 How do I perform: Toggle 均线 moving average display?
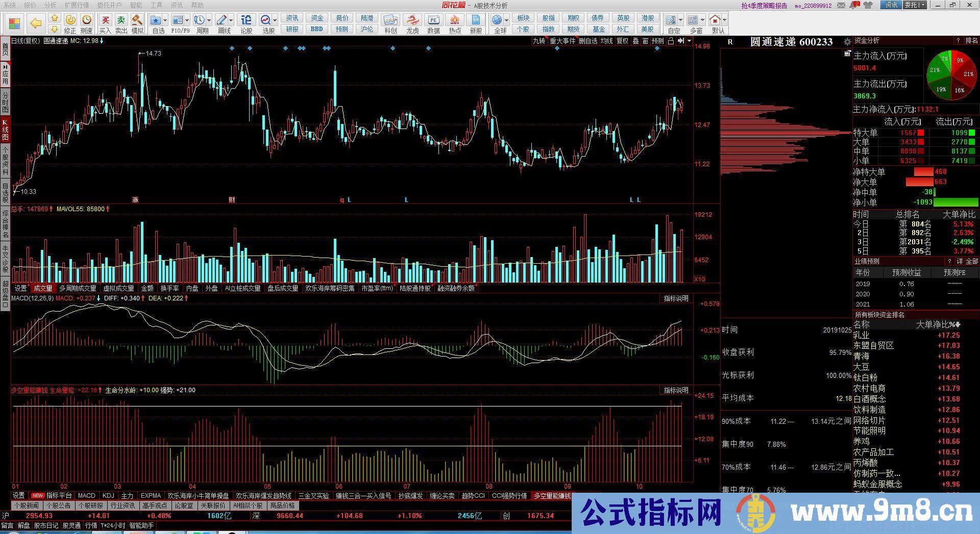click(x=606, y=41)
